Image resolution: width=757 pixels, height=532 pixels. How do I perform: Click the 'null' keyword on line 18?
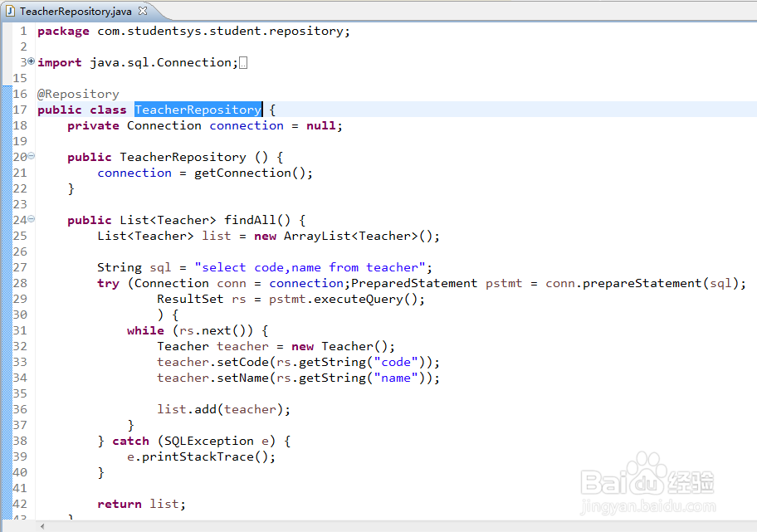[320, 126]
